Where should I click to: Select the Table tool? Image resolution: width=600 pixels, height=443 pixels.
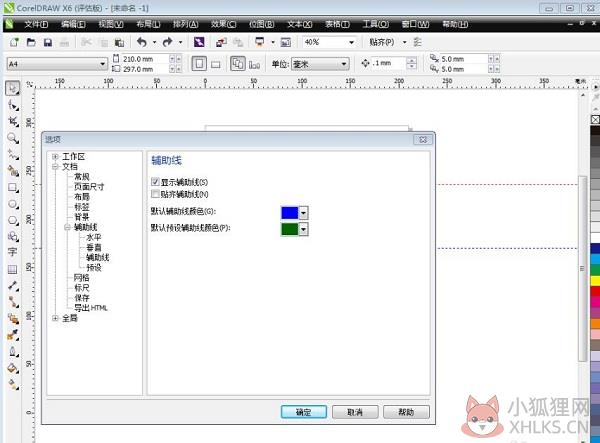click(x=12, y=269)
